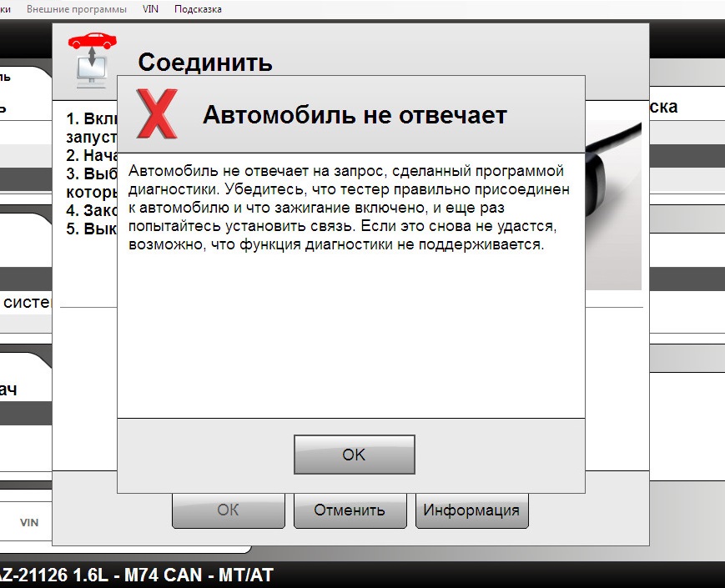725x588 pixels.
Task: Click OK in the error dialog
Action: point(355,455)
